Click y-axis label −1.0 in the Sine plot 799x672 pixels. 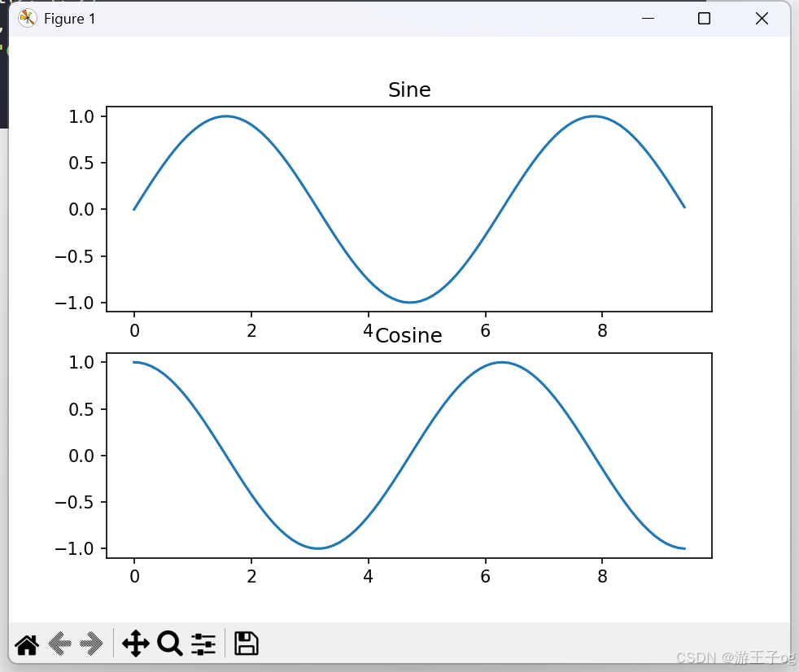[x=74, y=303]
